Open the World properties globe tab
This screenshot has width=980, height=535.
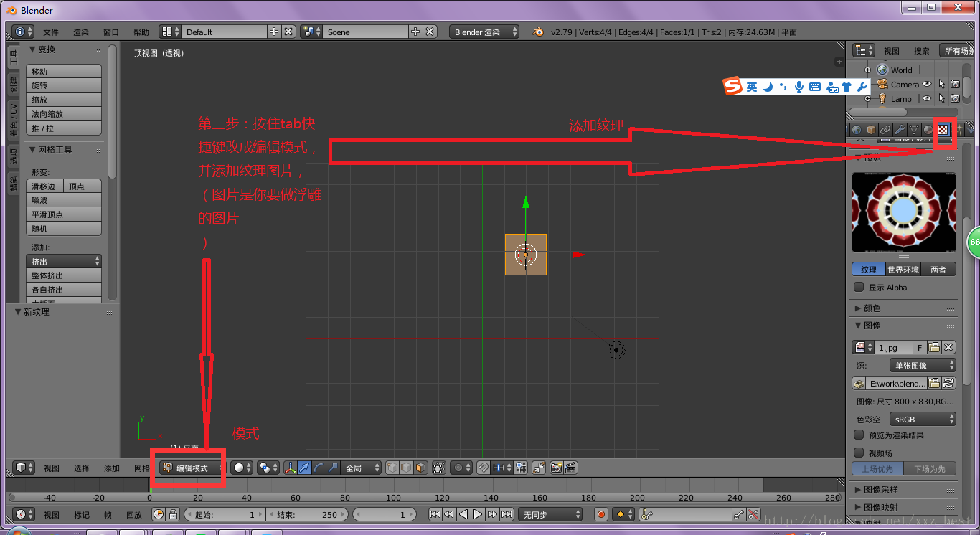(857, 130)
